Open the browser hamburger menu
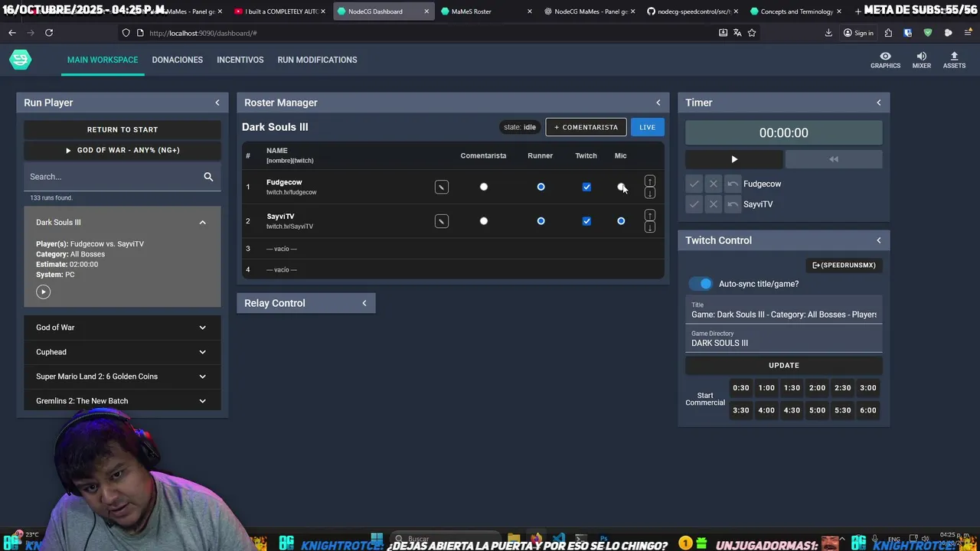 [968, 33]
